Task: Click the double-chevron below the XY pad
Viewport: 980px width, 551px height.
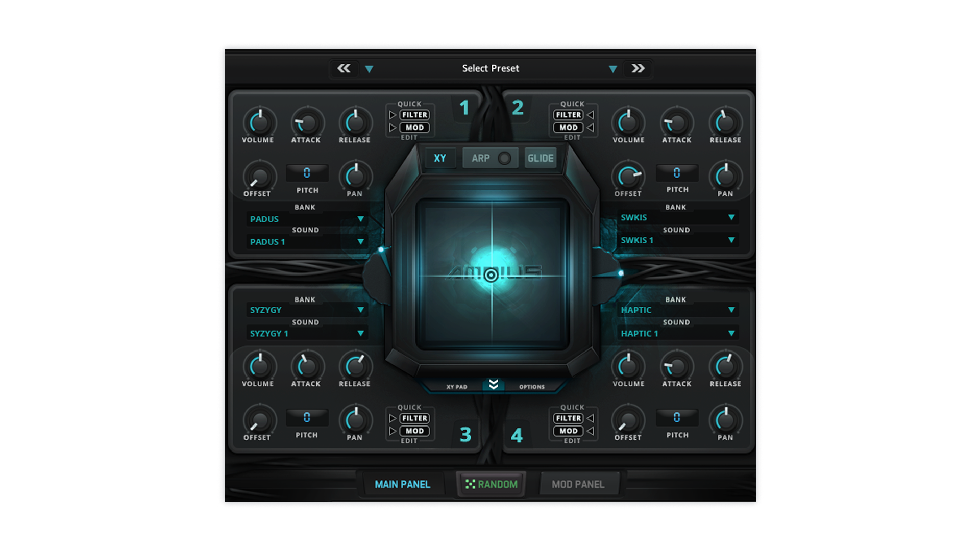Action: click(493, 385)
